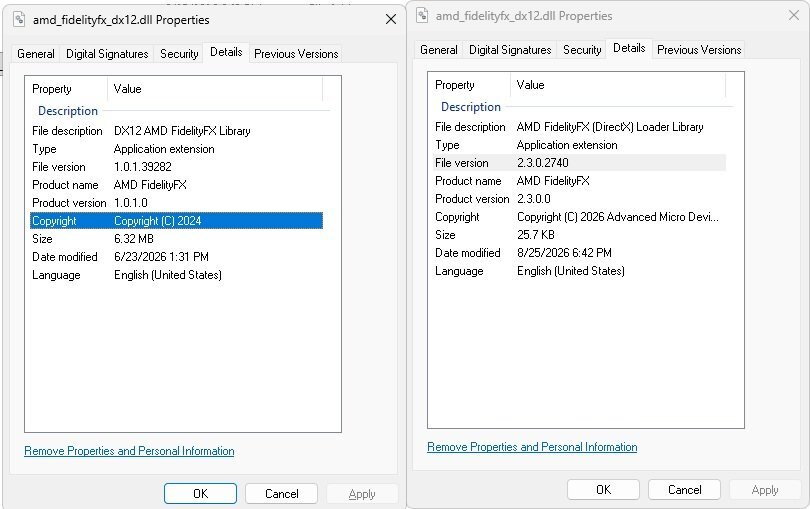Click Property column header in right window

(469, 85)
